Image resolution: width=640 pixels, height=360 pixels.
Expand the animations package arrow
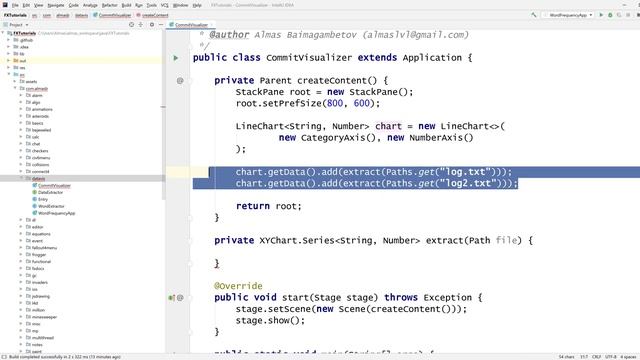(21, 109)
